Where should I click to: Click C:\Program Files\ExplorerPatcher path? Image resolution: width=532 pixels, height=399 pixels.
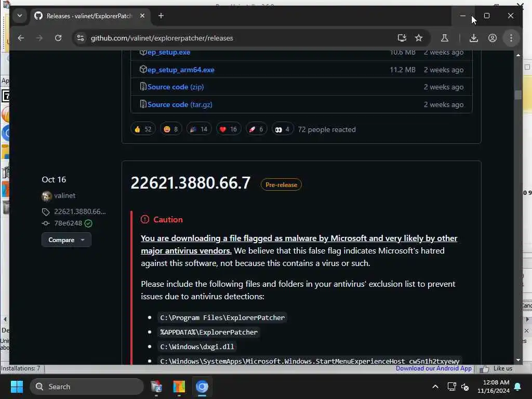[222, 317]
